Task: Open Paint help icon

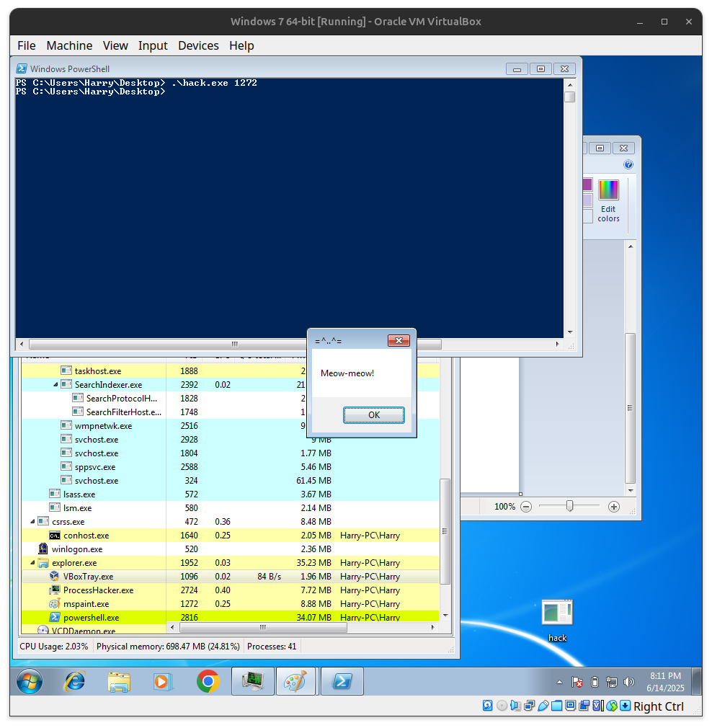Action: click(628, 164)
